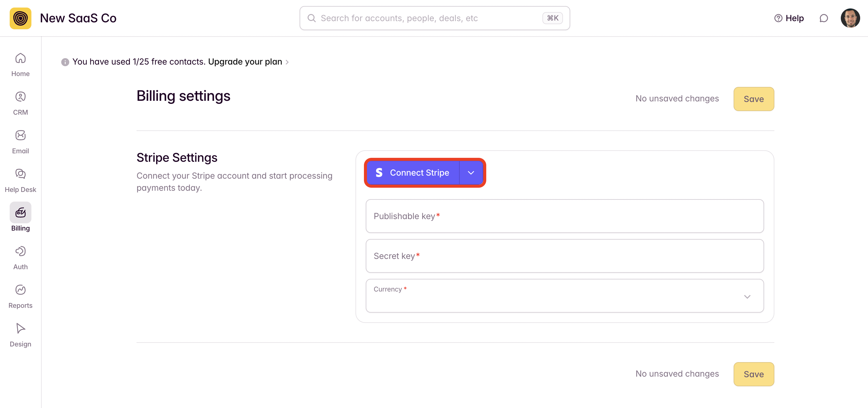Focus the Publishable key field
This screenshot has height=408, width=868.
tap(564, 216)
